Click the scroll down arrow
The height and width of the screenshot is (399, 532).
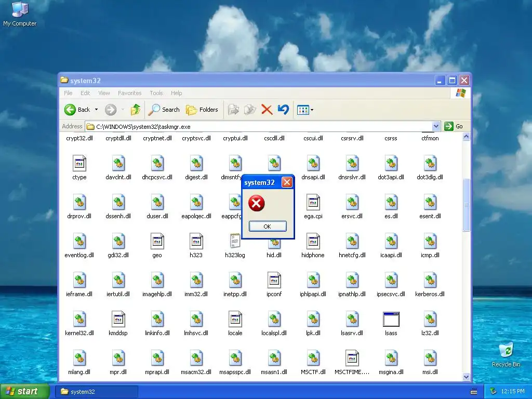(466, 377)
